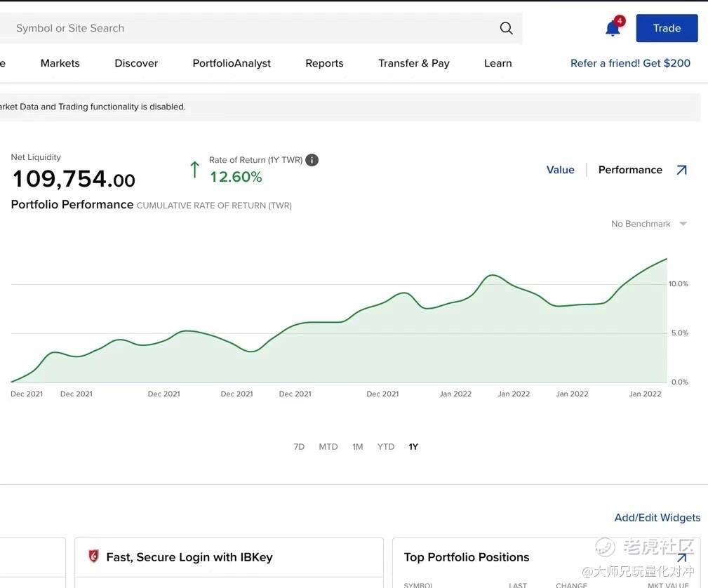Screen dimensions: 708x588
Task: Open the notifications bell
Action: coord(613,28)
